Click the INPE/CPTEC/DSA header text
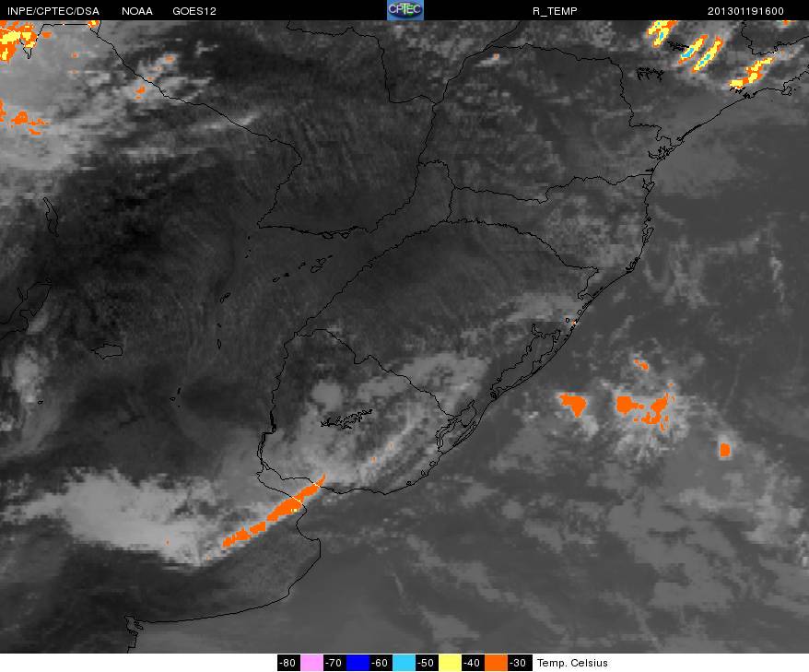The height and width of the screenshot is (672, 809). click(53, 11)
